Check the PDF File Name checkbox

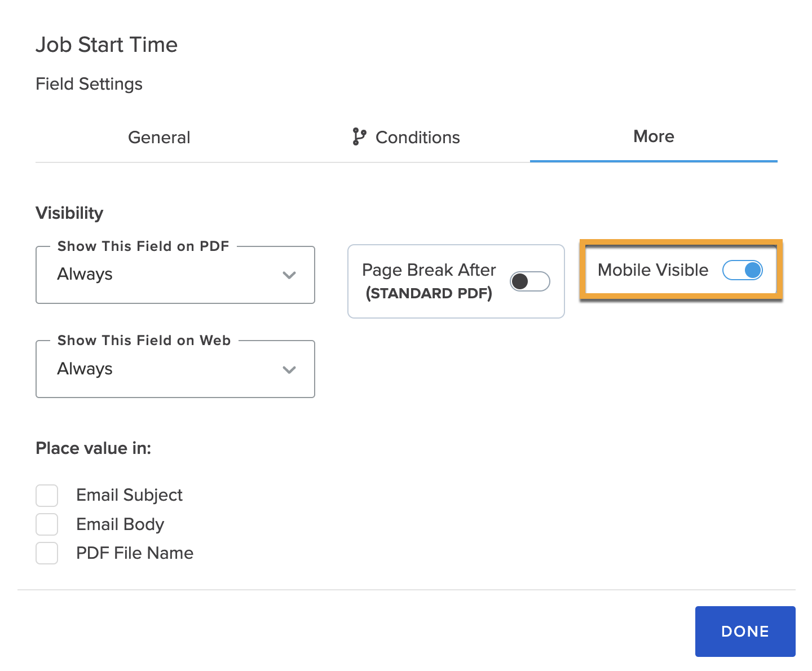point(47,553)
